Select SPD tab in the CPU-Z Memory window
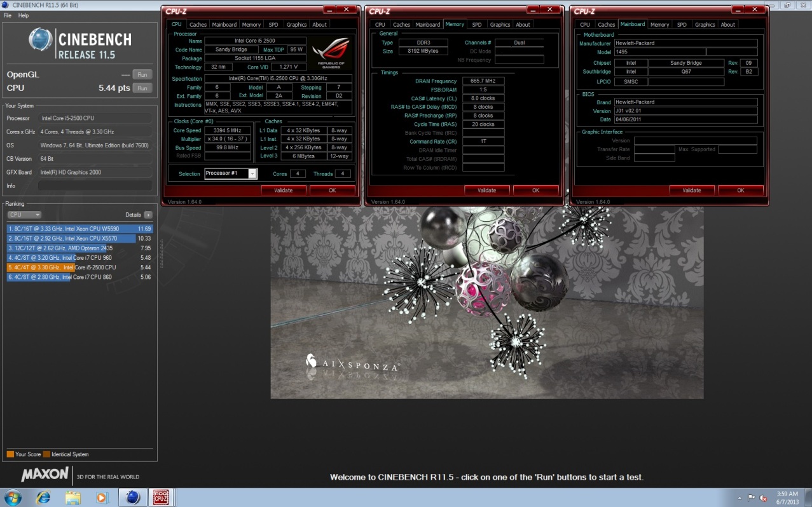This screenshot has height=507, width=812. click(x=476, y=25)
